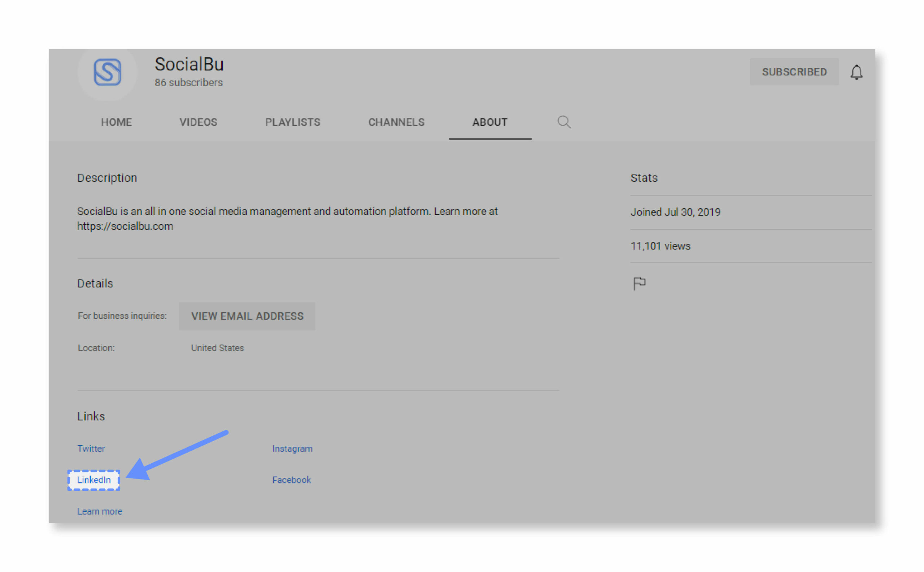Viewport: 924px width, 572px height.
Task: Open the Twitter link
Action: tap(91, 448)
